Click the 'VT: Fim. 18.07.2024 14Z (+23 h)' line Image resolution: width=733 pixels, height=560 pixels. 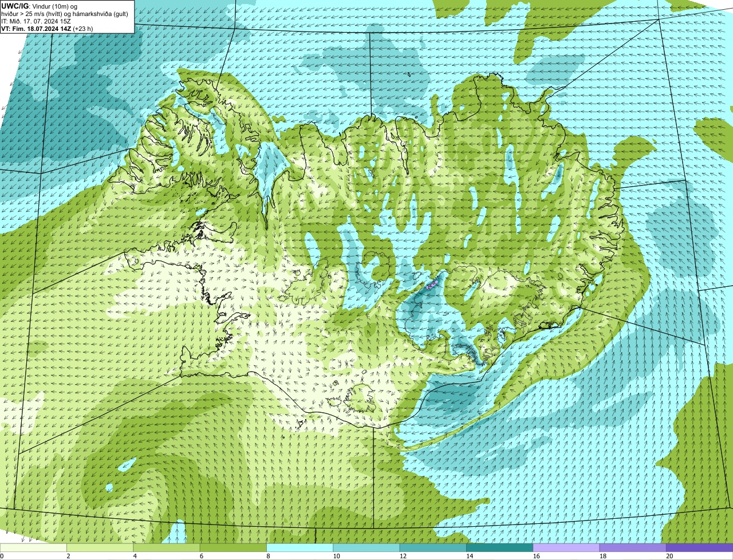(x=47, y=28)
